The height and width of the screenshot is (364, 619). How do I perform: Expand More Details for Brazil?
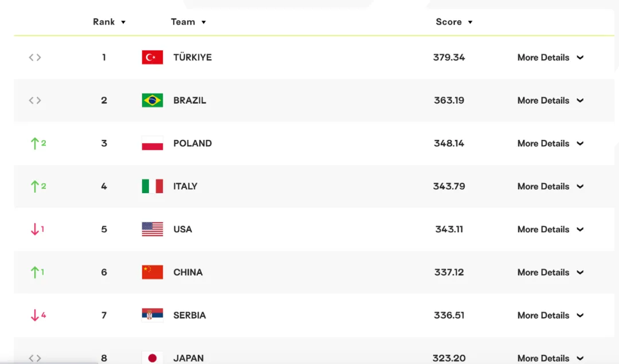pos(550,100)
